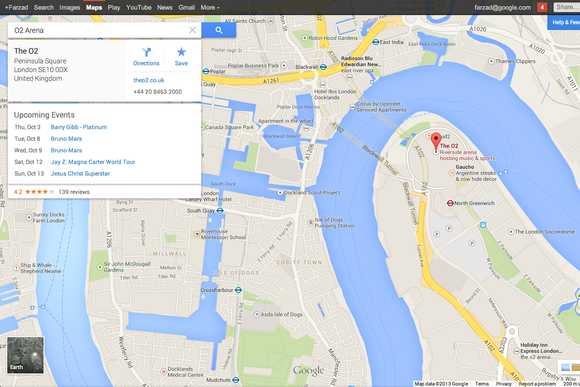Open the 139 reviews link
The image size is (580, 387).
pos(74,192)
